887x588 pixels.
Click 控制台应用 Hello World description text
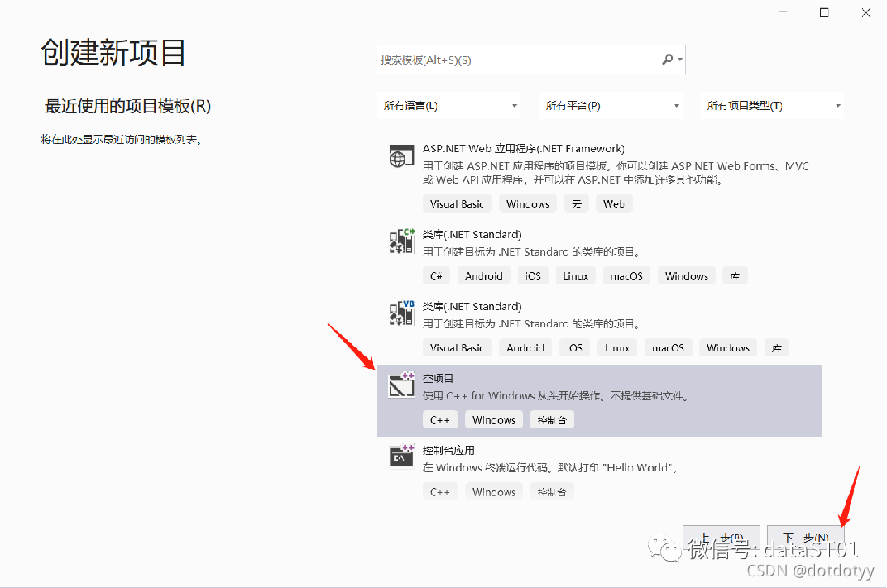click(x=550, y=467)
